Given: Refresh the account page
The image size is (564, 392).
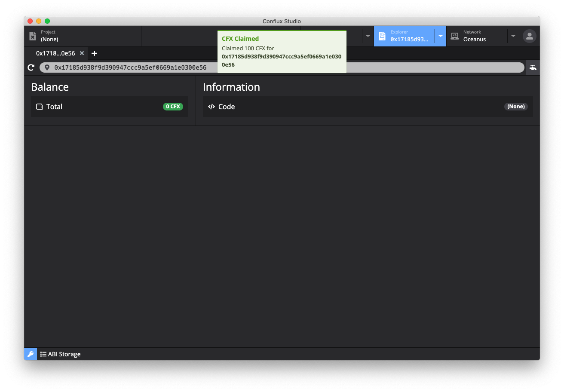Looking at the screenshot, I should (x=31, y=67).
